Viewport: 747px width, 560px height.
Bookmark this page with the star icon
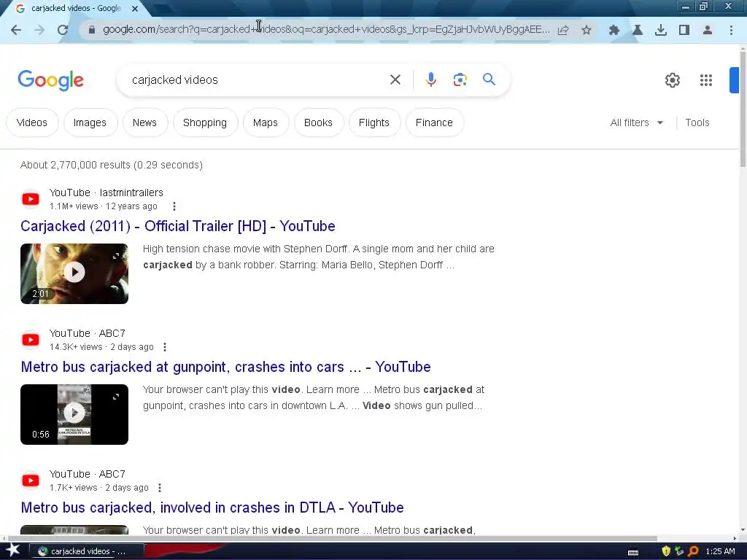point(587,30)
